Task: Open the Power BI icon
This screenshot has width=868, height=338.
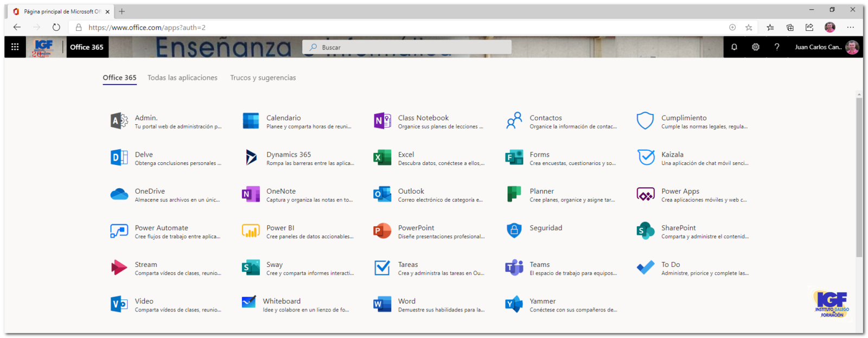Action: click(251, 231)
